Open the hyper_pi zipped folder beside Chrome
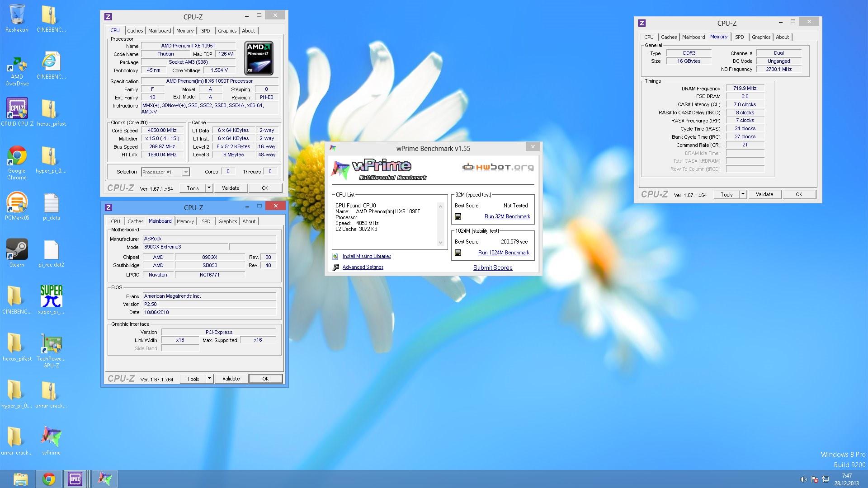This screenshot has height=488, width=868. click(x=51, y=159)
